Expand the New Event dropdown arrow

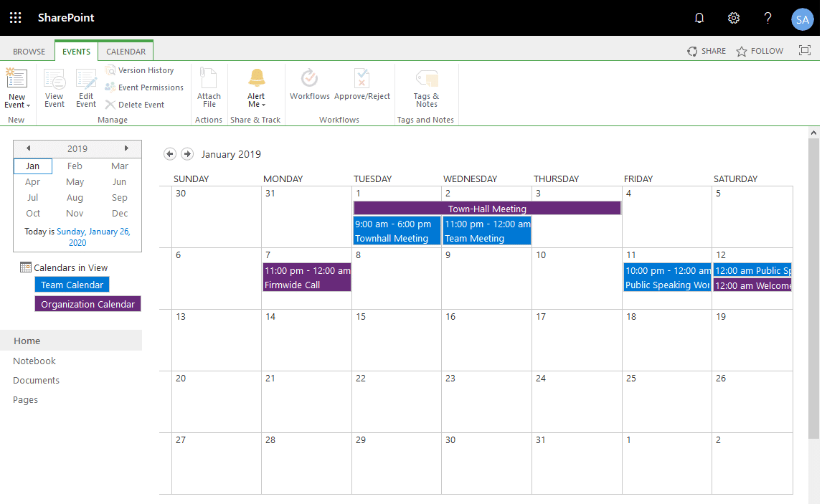(29, 105)
